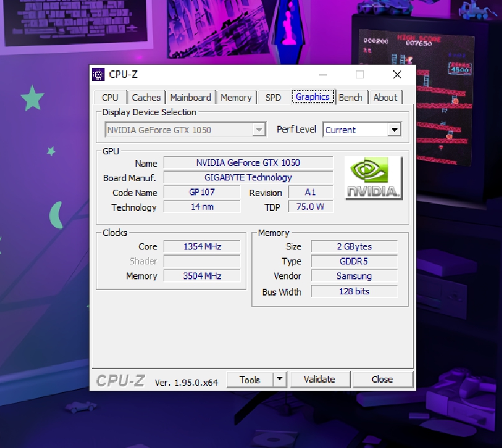Click the Validate button

pyautogui.click(x=320, y=380)
